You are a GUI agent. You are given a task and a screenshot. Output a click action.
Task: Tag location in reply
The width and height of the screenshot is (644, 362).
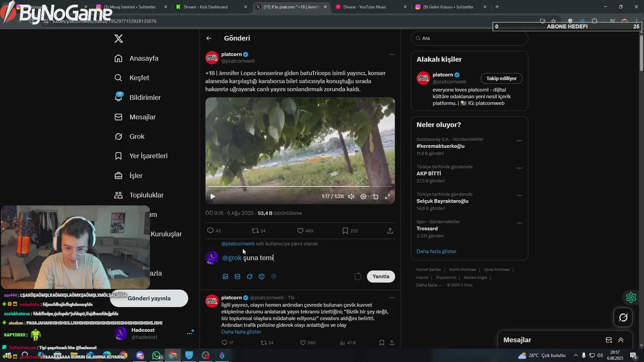(x=274, y=277)
